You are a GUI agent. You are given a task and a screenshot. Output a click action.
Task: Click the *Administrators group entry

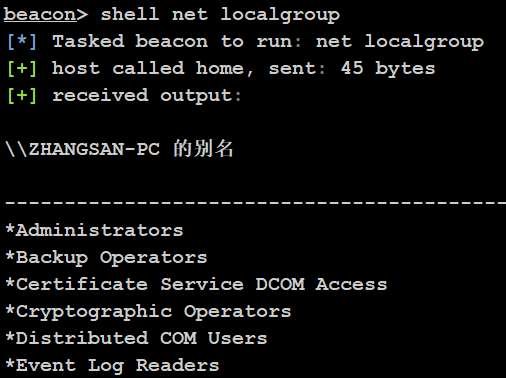click(94, 230)
